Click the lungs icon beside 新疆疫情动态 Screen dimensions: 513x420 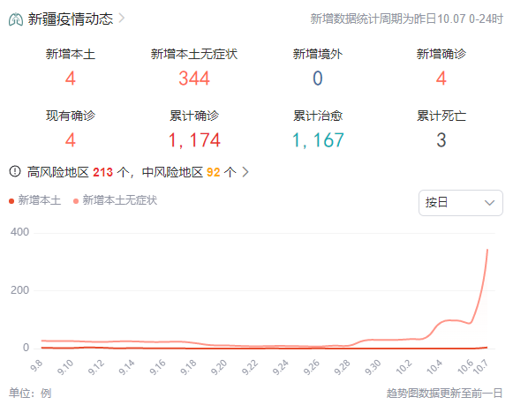pos(16,19)
